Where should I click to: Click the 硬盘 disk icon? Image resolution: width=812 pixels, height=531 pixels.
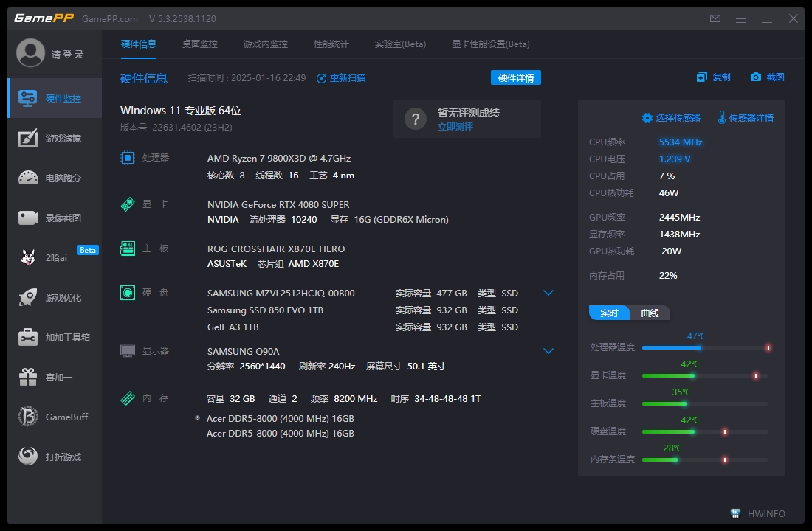(x=128, y=292)
